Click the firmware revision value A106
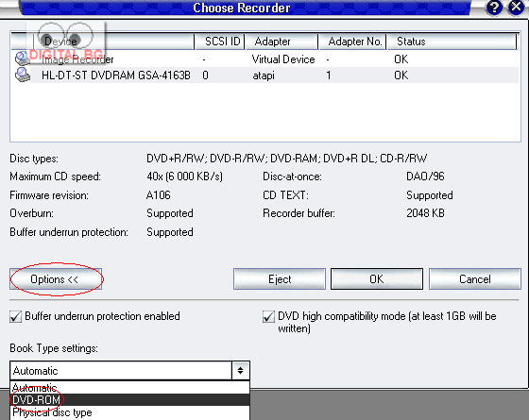 159,194
